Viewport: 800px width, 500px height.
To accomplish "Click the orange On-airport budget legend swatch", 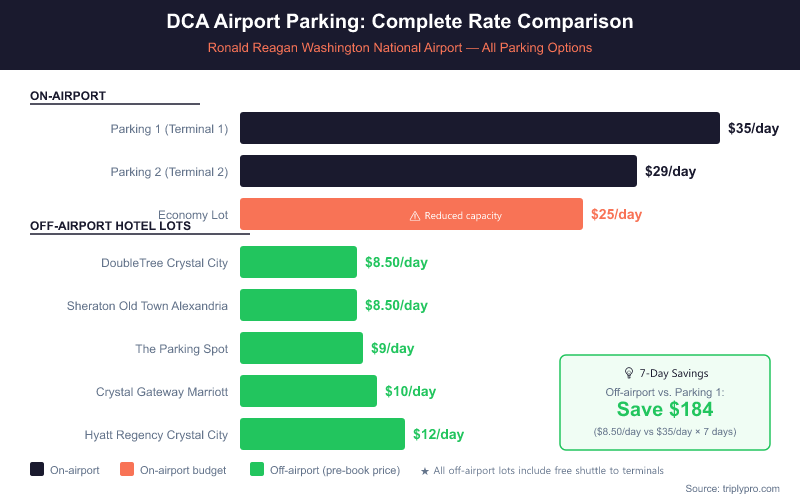I will pos(127,469).
